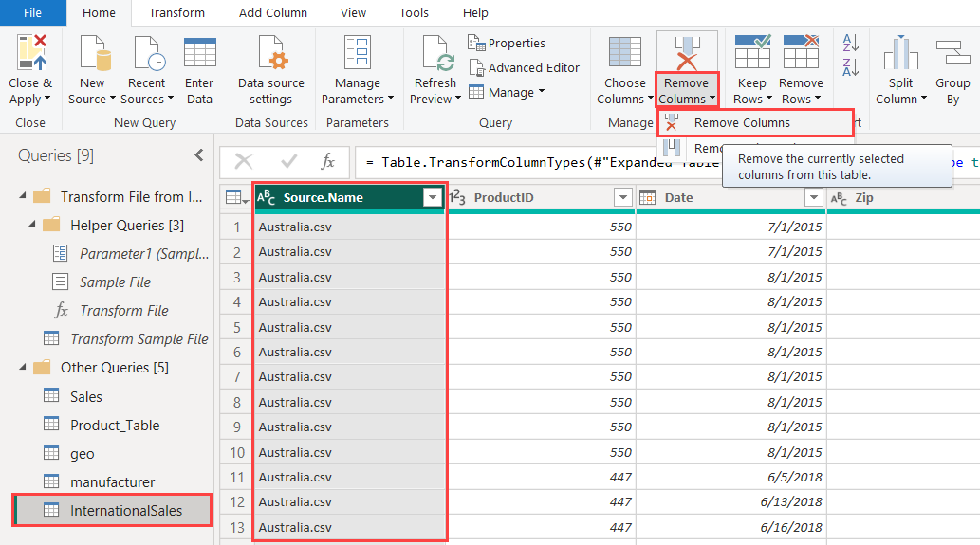Screen dimensions: 980x545
Task: Open the Recent Sources icon
Action: [x=149, y=52]
